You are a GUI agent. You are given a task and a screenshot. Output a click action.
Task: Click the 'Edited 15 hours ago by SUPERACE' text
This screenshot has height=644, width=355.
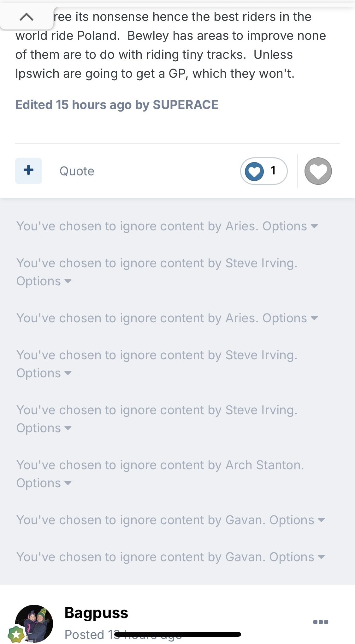click(x=117, y=105)
